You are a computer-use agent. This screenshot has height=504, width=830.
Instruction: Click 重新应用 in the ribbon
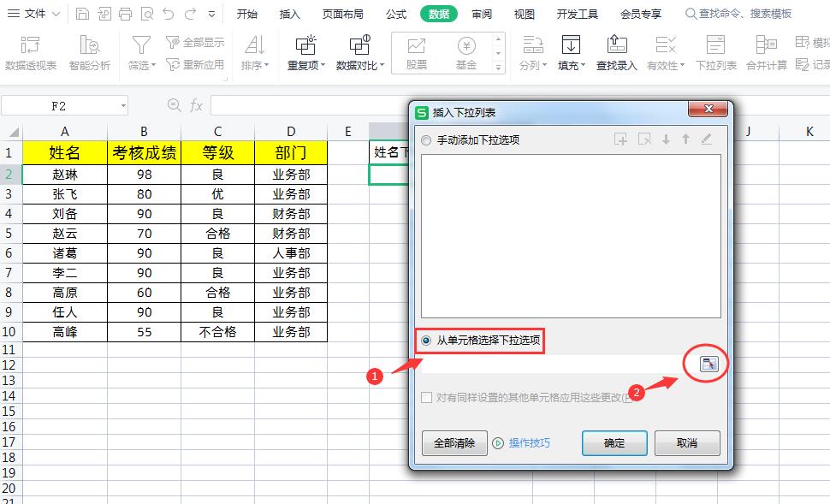click(x=195, y=64)
